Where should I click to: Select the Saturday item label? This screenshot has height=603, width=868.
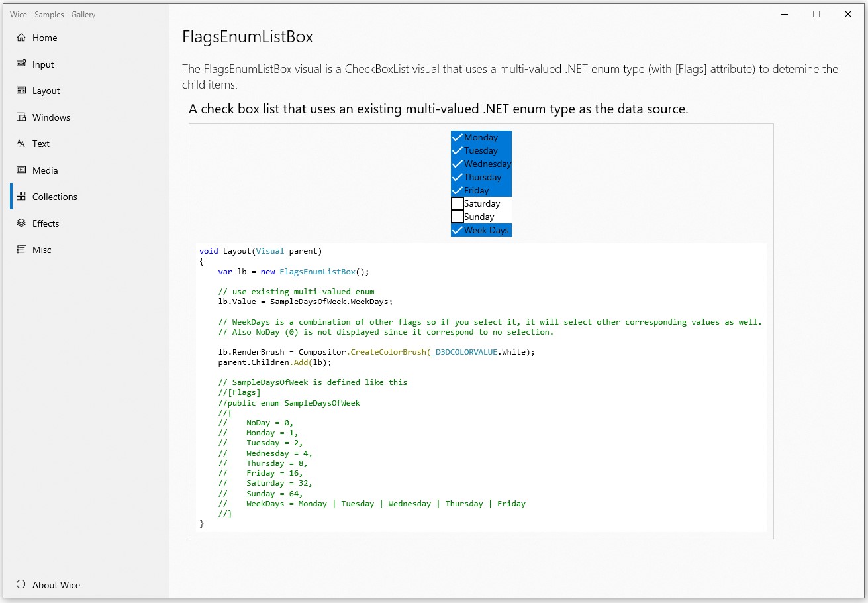482,203
